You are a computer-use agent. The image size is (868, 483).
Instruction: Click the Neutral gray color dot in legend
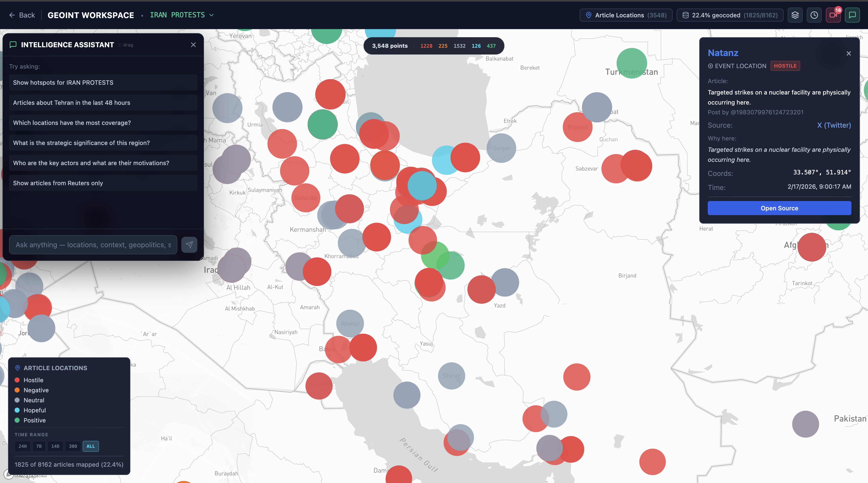pos(17,400)
